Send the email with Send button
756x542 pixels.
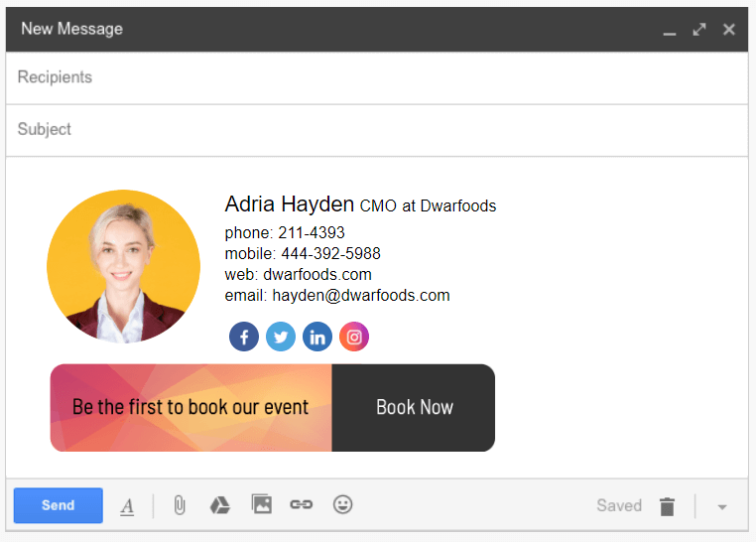[x=59, y=505]
